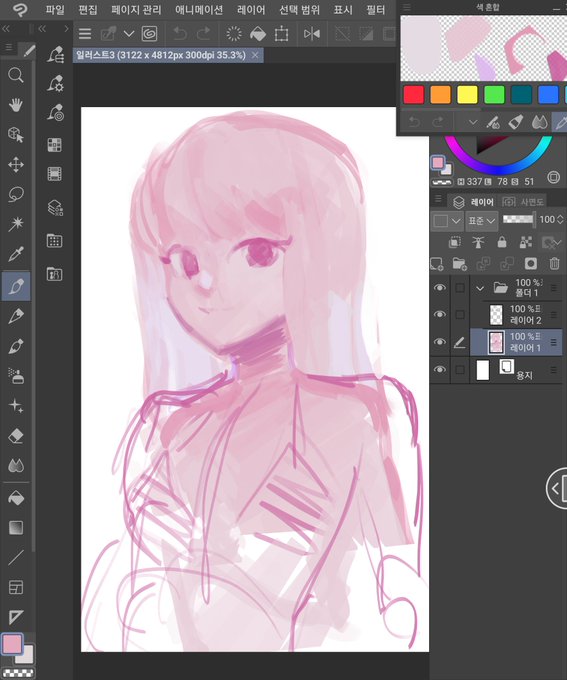This screenshot has width=567, height=680.
Task: Check the selection box beside 레이어 2
Action: point(460,314)
